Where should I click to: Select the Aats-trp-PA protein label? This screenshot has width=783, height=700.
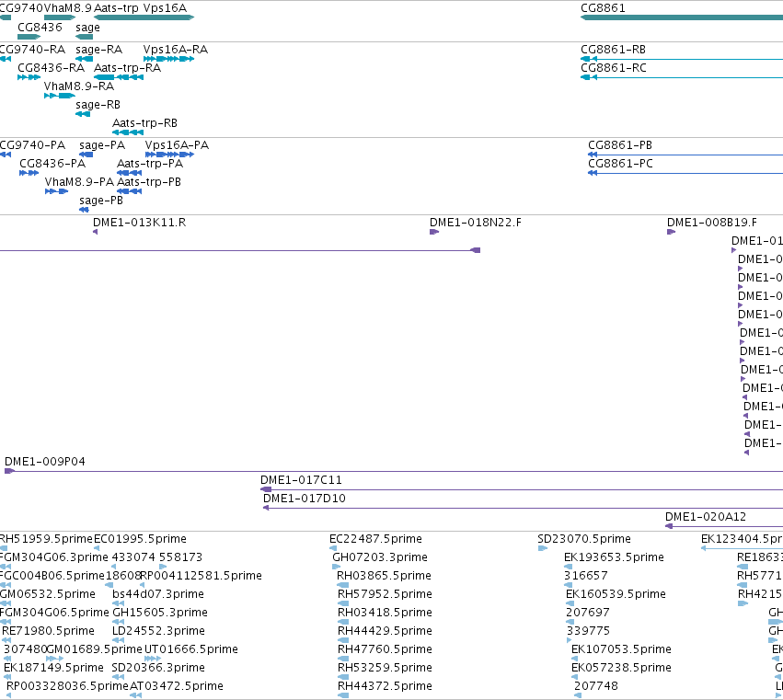pyautogui.click(x=150, y=164)
